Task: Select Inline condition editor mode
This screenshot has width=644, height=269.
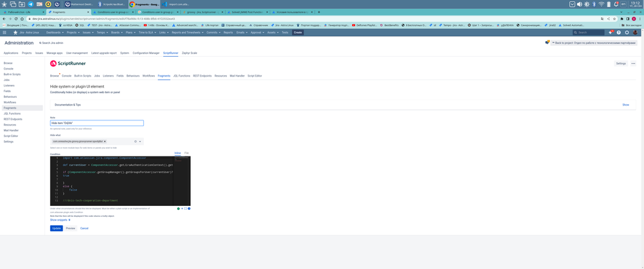Action: point(178,153)
